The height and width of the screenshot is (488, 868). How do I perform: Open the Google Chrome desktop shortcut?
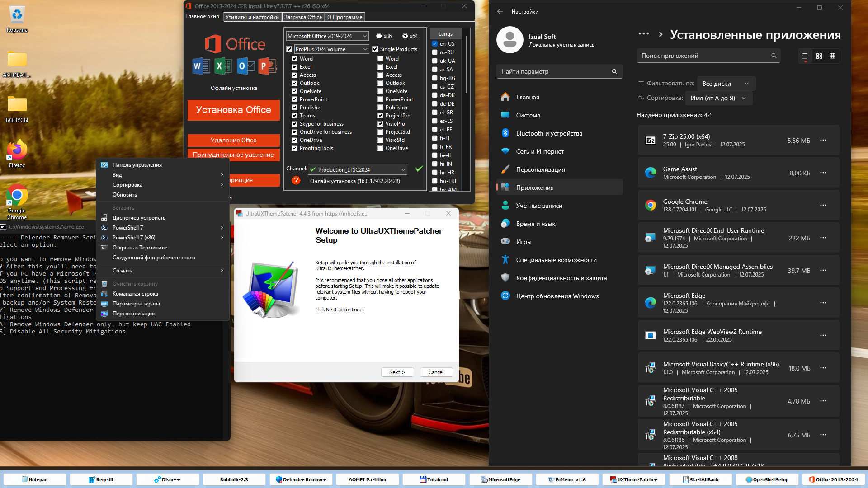coord(17,202)
